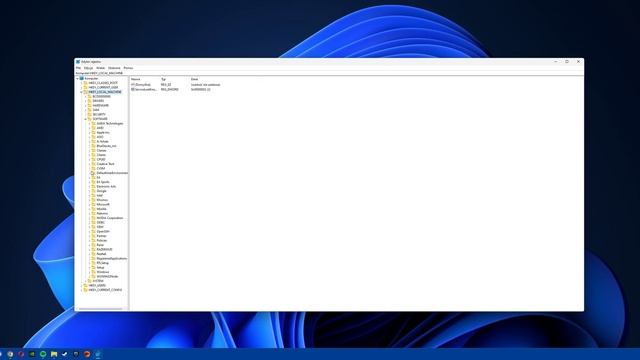This screenshot has height=360, width=640.
Task: Click the folder icon beside Creative Tech
Action: point(93,164)
